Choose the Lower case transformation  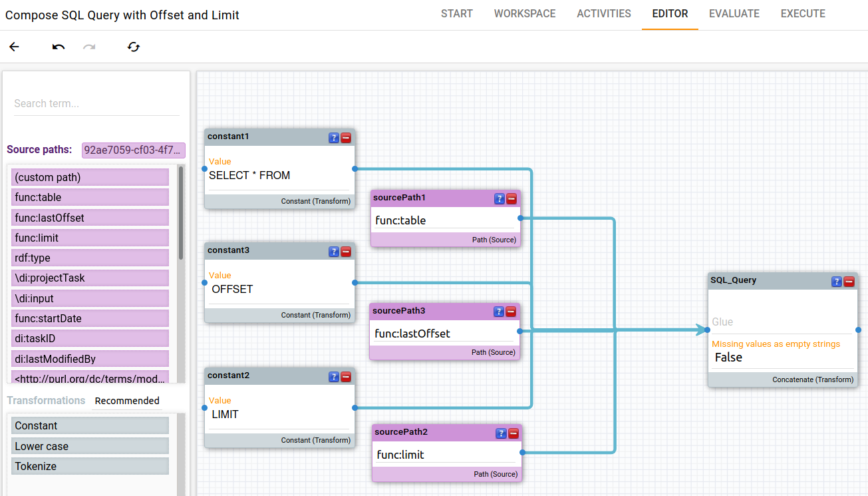click(x=90, y=446)
